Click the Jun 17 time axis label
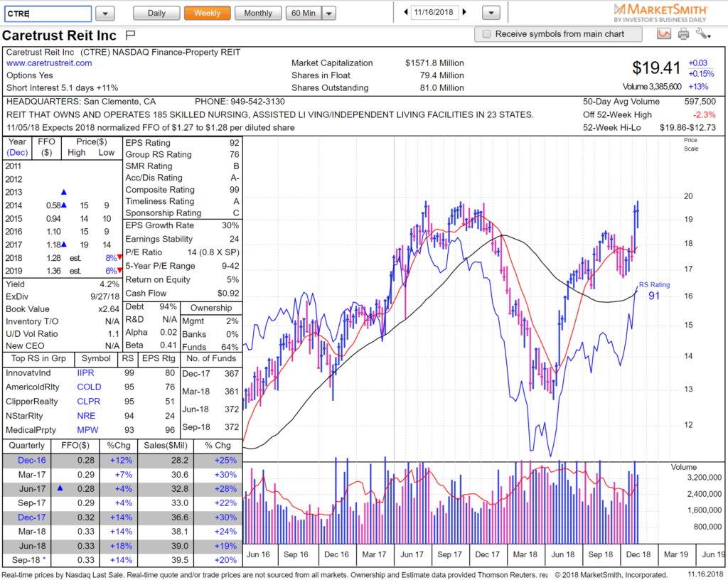Screen dimensions: 728x580 (x=412, y=554)
